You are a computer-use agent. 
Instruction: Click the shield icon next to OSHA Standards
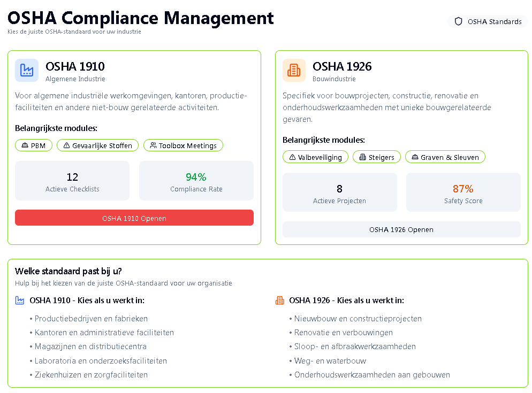(458, 21)
